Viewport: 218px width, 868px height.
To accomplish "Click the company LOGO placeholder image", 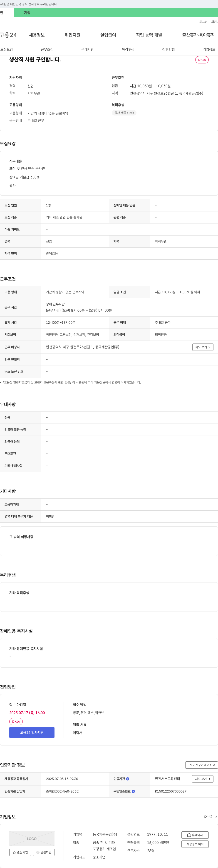I will pos(32,839).
